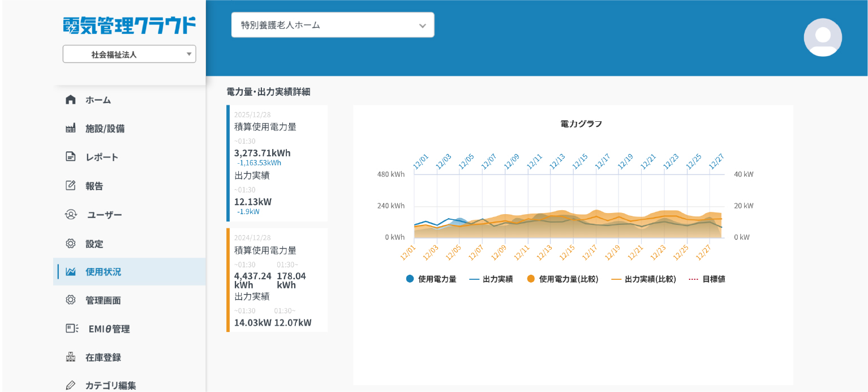This screenshot has height=392, width=868.
Task: Click the 2025/12/28 summary card
Action: point(277,163)
